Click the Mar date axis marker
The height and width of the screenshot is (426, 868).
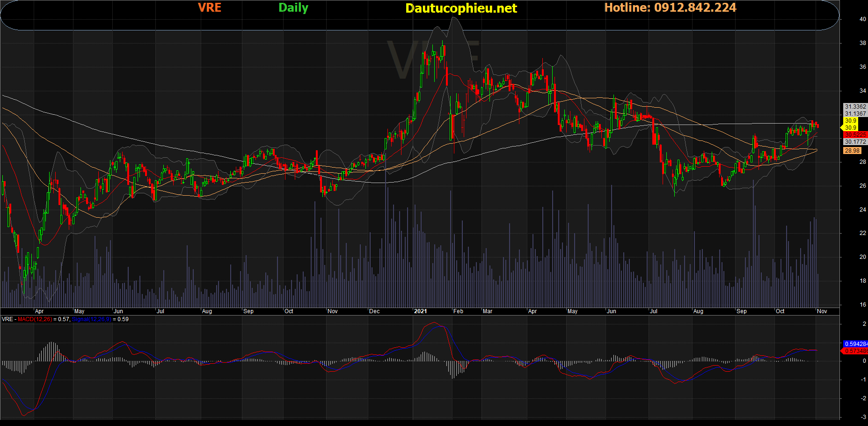click(x=488, y=311)
